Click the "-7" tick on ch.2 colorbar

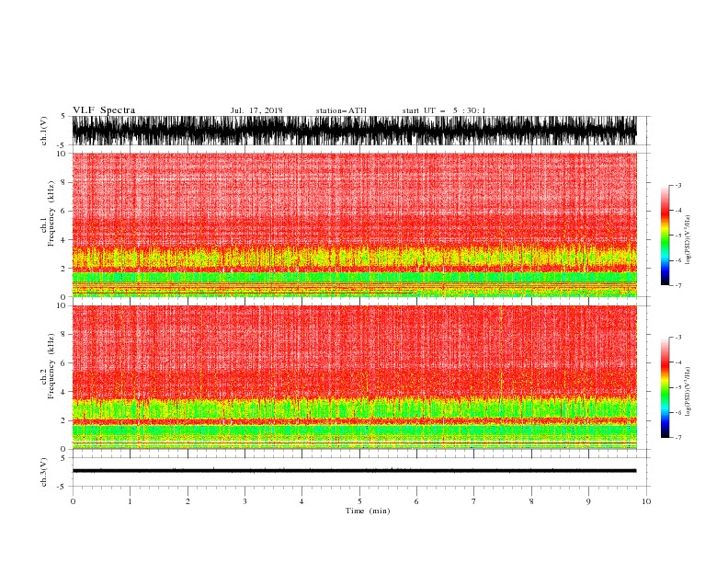tap(677, 437)
